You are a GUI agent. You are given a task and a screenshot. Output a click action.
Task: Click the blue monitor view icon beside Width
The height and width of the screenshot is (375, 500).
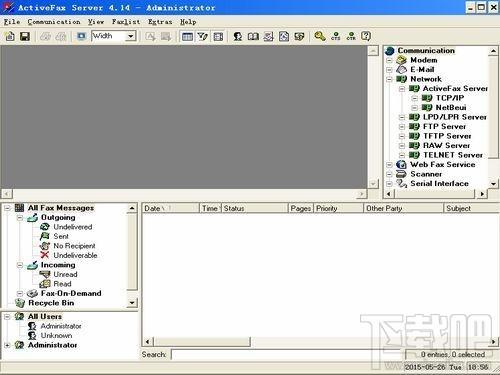[x=81, y=36]
